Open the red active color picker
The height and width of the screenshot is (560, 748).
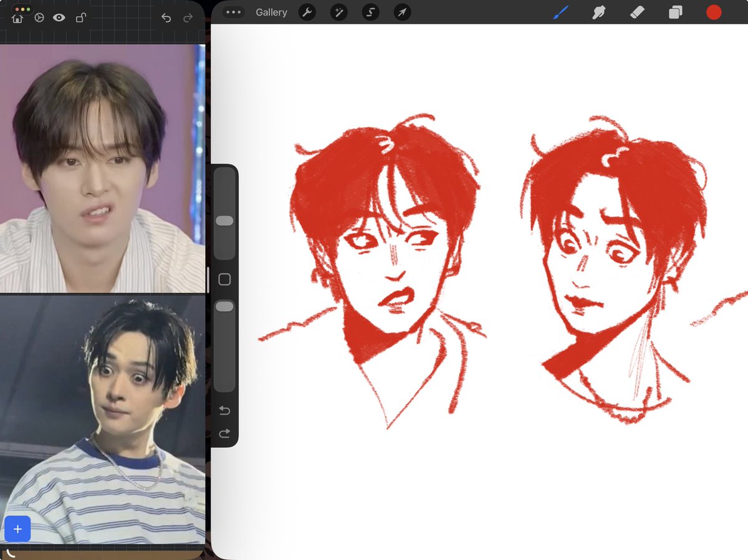pyautogui.click(x=714, y=12)
